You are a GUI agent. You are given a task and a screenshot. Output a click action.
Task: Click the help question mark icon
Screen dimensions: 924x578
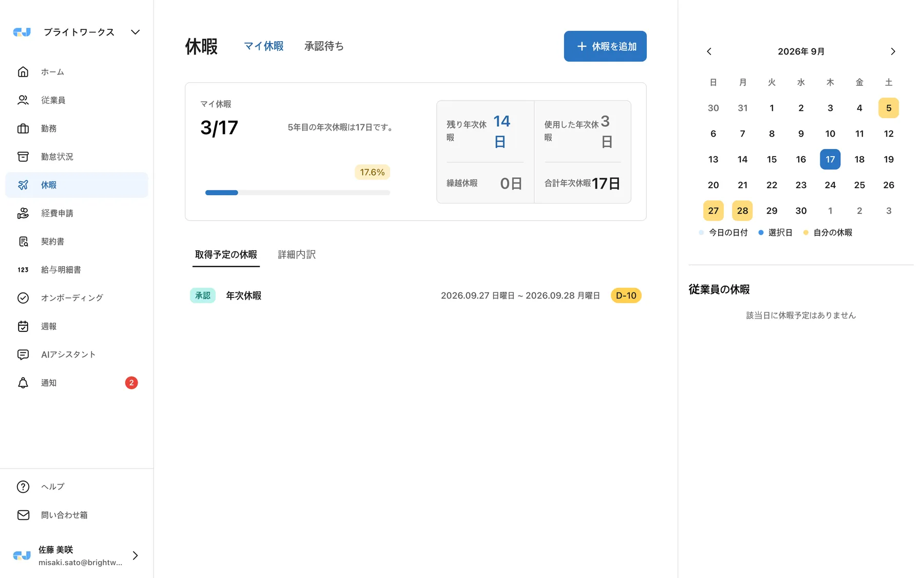pyautogui.click(x=23, y=487)
